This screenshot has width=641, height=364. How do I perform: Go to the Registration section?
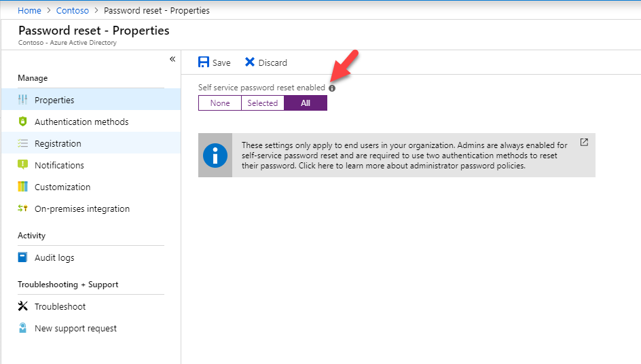[x=91, y=143]
